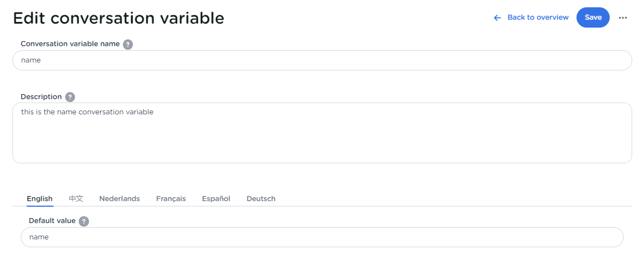
Task: Focus the Conversation variable name input field
Action: coord(322,60)
